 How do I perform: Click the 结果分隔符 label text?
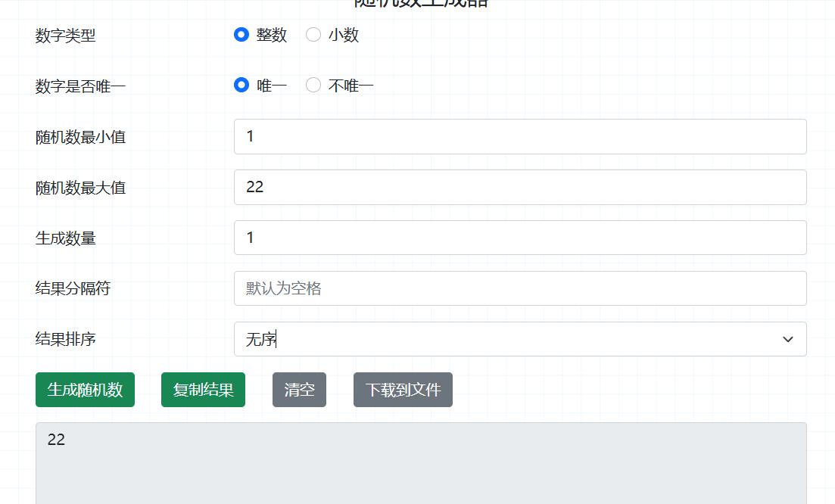73,289
